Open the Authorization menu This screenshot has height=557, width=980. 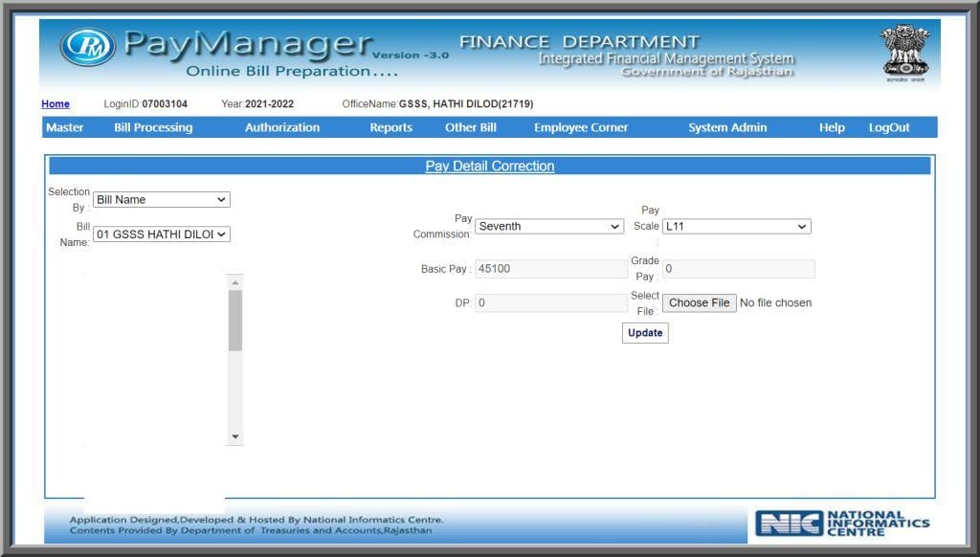(282, 127)
